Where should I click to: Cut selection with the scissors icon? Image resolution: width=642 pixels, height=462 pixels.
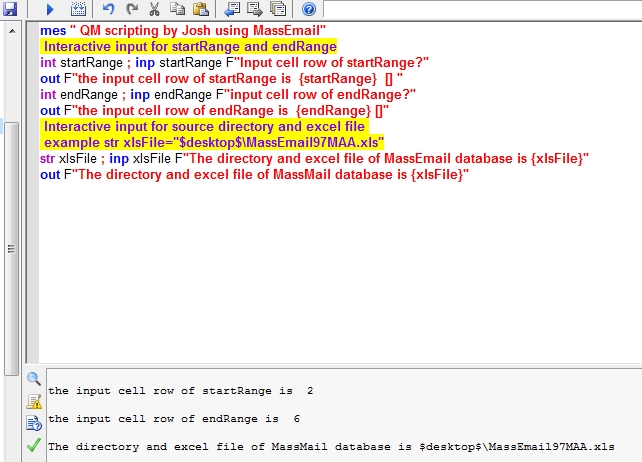tap(154, 9)
